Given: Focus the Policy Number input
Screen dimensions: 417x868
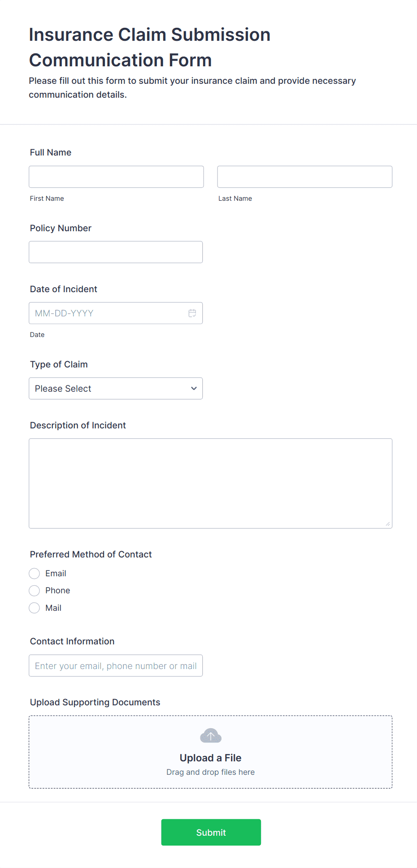Looking at the screenshot, I should click(x=116, y=252).
